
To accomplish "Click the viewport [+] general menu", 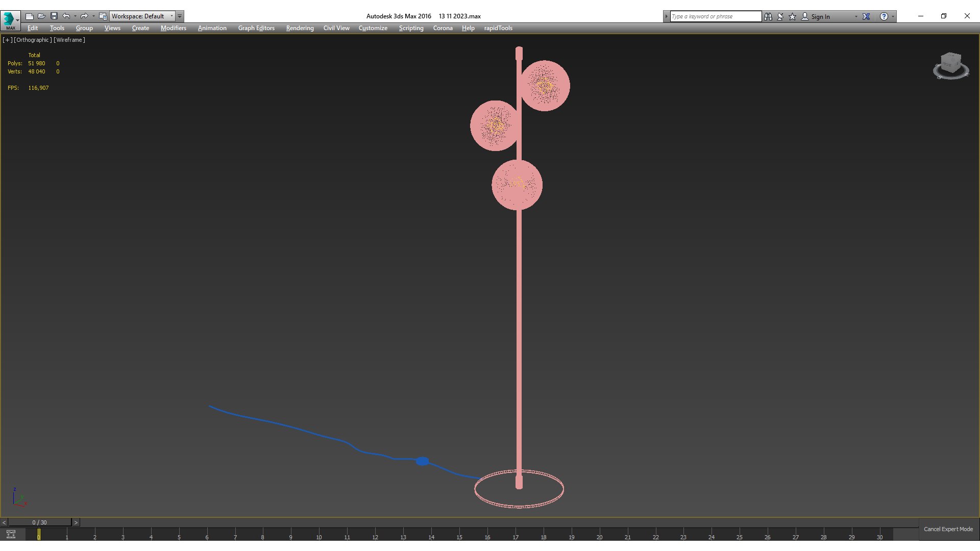I will point(7,40).
